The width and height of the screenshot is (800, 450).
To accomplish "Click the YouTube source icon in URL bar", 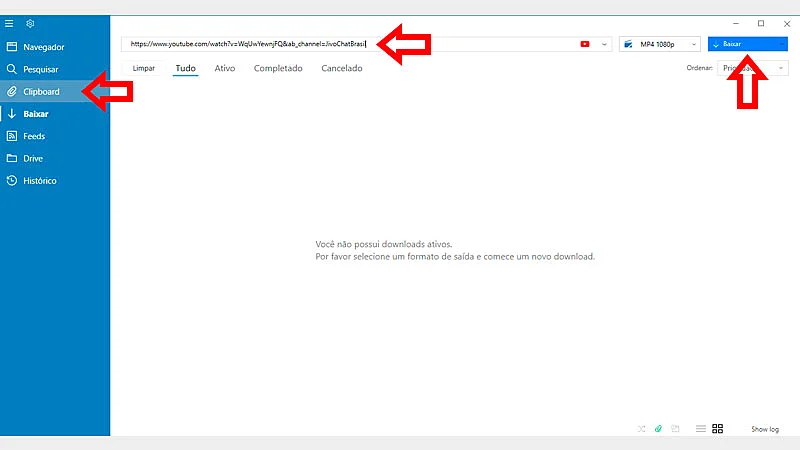I will [x=585, y=44].
